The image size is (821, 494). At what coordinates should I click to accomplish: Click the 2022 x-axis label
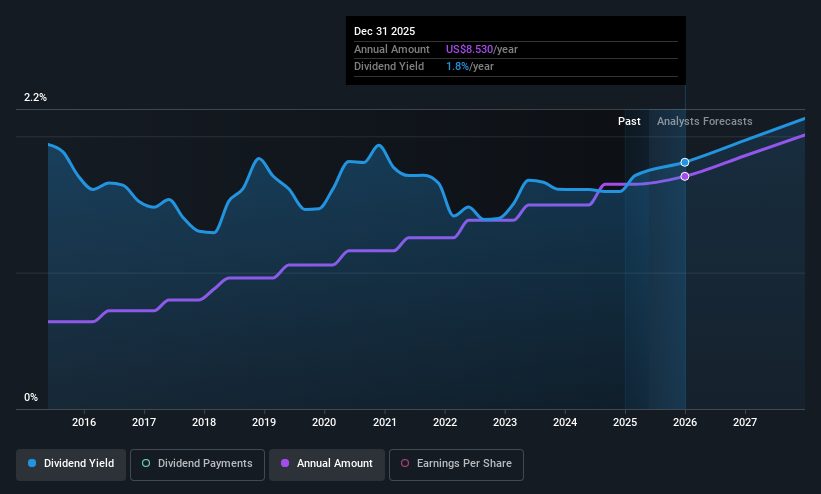445,422
